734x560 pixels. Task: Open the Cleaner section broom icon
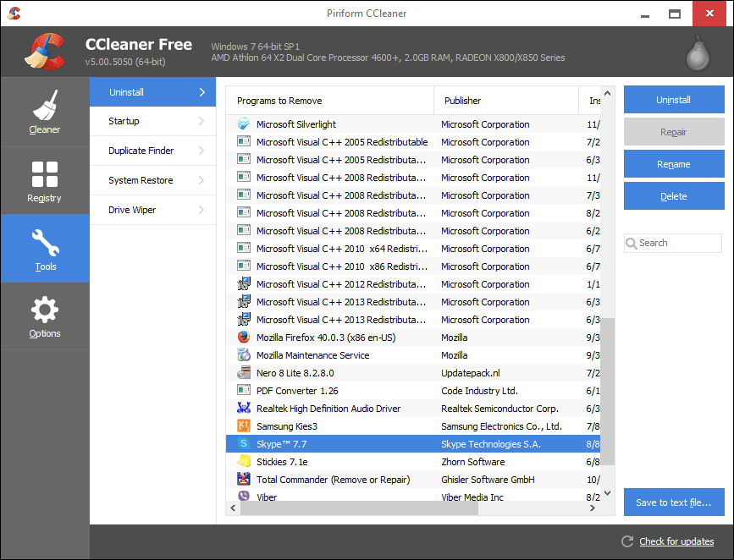point(45,105)
